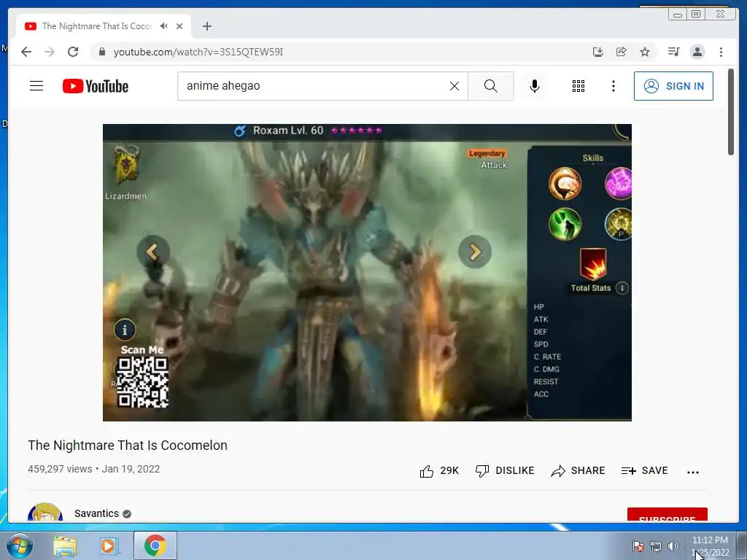Click the SHARE button

pyautogui.click(x=578, y=470)
